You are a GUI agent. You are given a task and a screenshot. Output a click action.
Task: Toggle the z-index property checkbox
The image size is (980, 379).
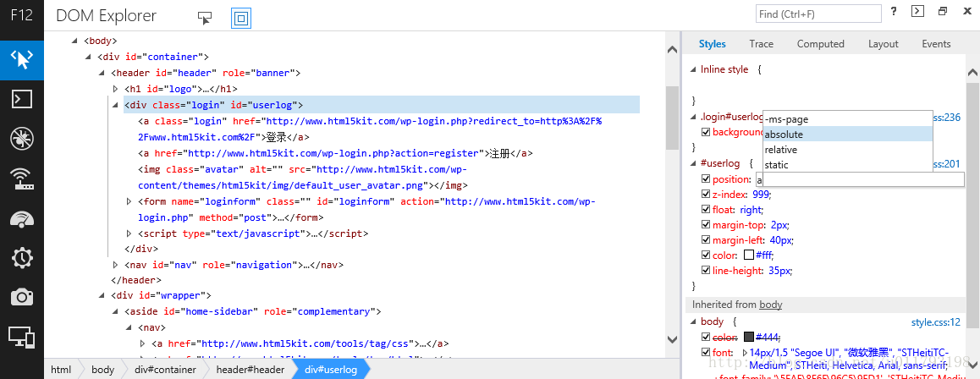pos(707,195)
